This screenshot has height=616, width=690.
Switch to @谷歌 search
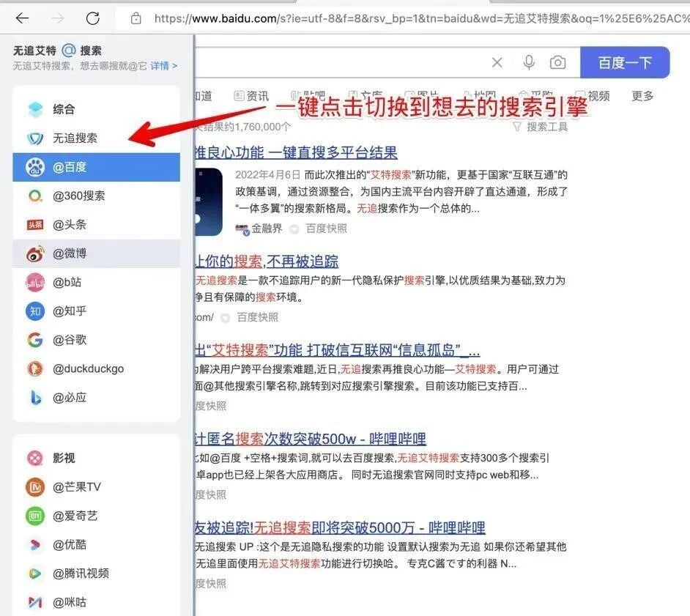(x=96, y=340)
